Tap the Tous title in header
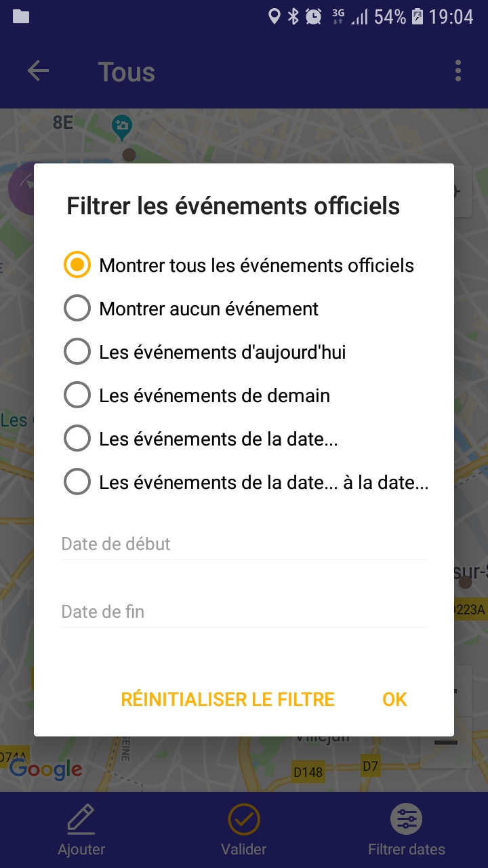488x868 pixels. (x=127, y=72)
